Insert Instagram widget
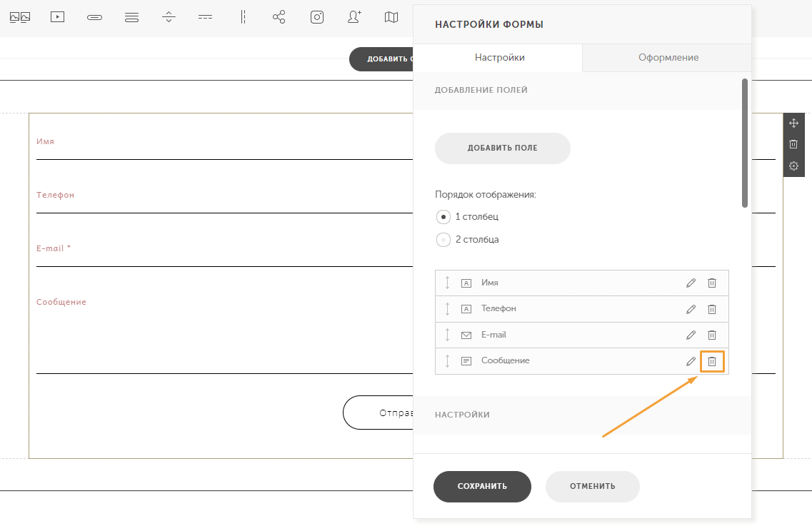The width and height of the screenshot is (812, 526). 317,17
